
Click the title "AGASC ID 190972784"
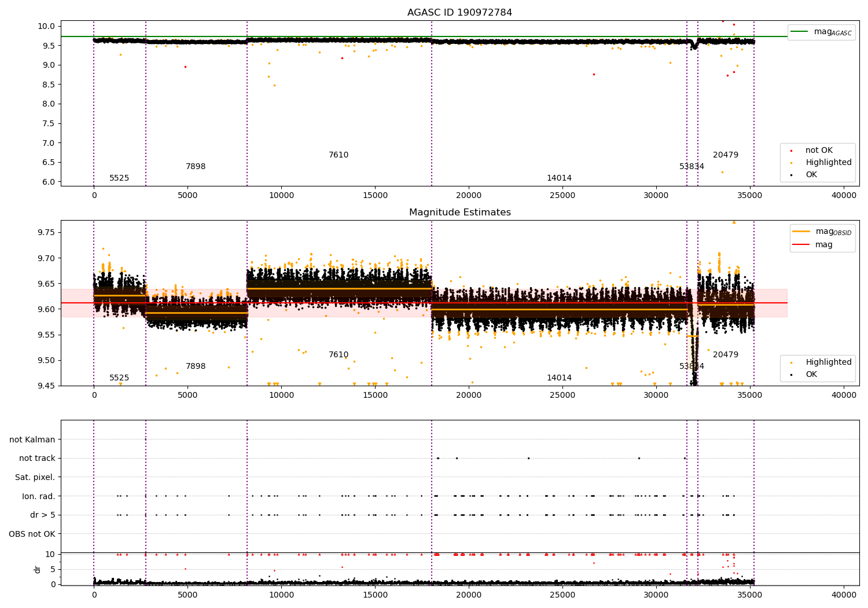coord(459,13)
